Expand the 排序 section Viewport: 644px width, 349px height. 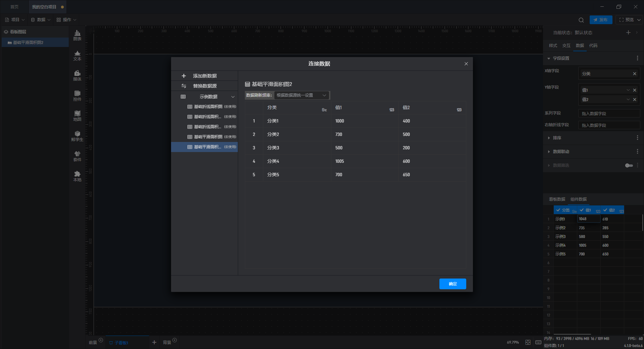pyautogui.click(x=549, y=138)
